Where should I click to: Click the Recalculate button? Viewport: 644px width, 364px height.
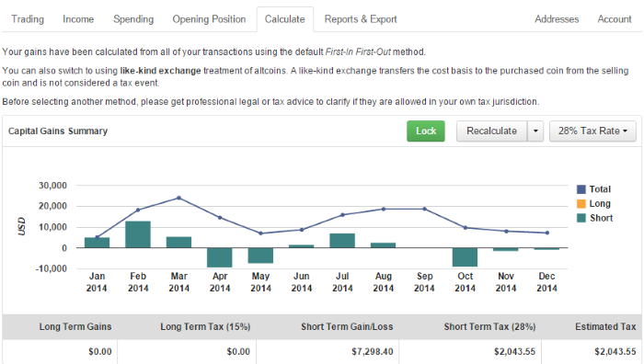[491, 131]
